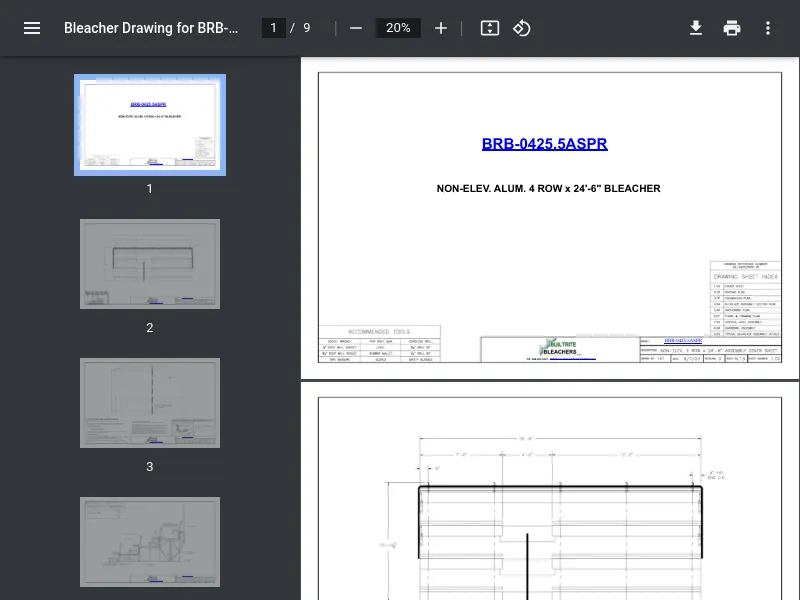Click the zoom out minus button

pyautogui.click(x=356, y=28)
